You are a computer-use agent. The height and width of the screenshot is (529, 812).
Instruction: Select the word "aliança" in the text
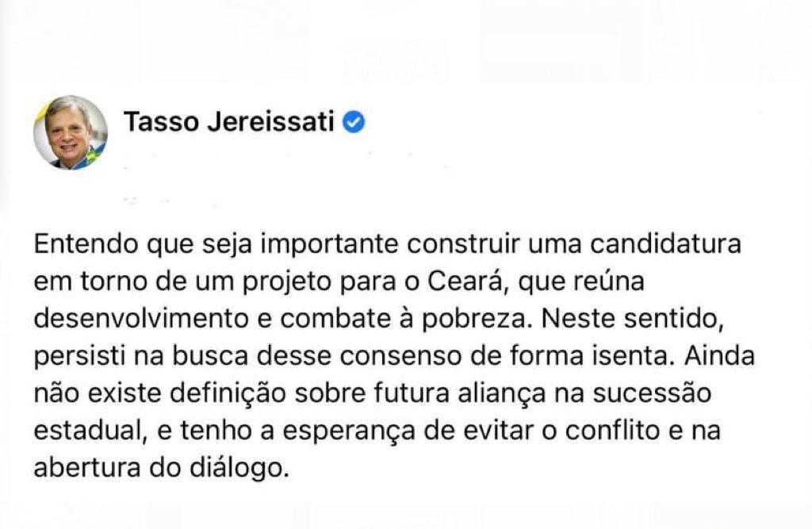[x=538, y=394]
